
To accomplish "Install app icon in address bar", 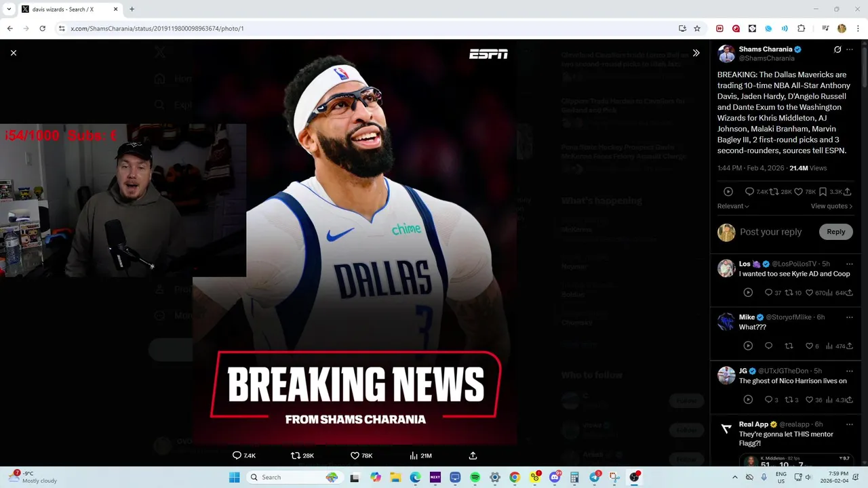I will click(682, 28).
